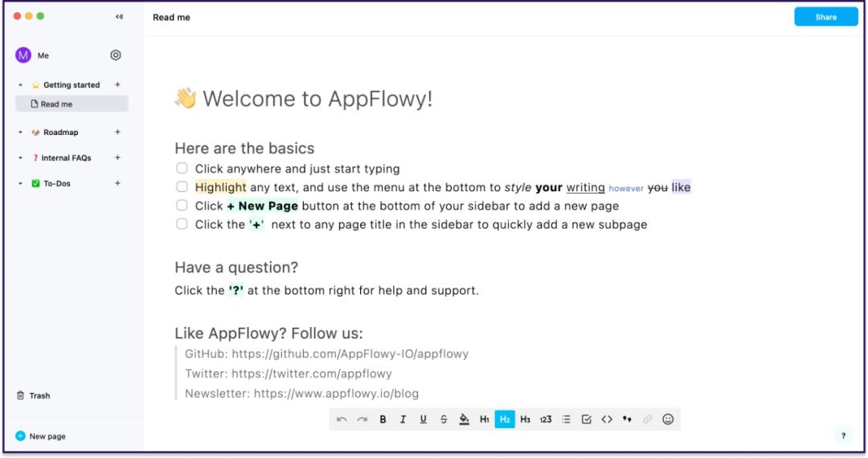The height and width of the screenshot is (458, 868).
Task: Click the purple M user avatar
Action: pyautogui.click(x=23, y=55)
